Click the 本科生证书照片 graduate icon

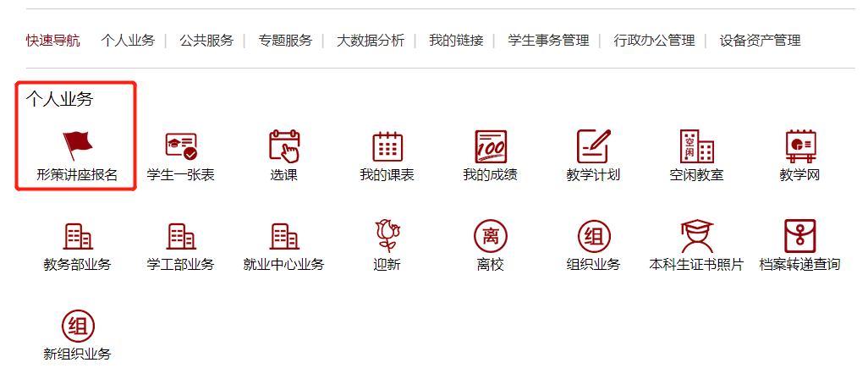(696, 236)
